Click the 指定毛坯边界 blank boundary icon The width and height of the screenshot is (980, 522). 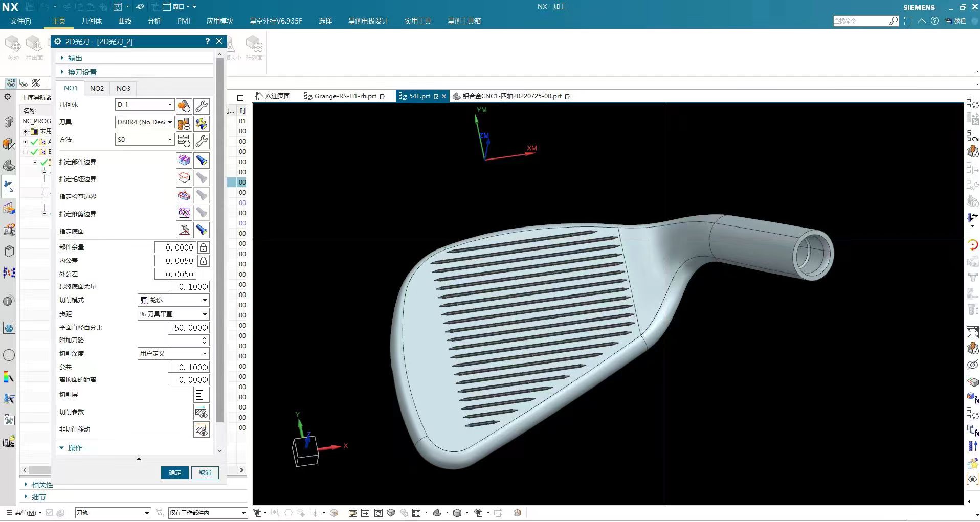(184, 178)
